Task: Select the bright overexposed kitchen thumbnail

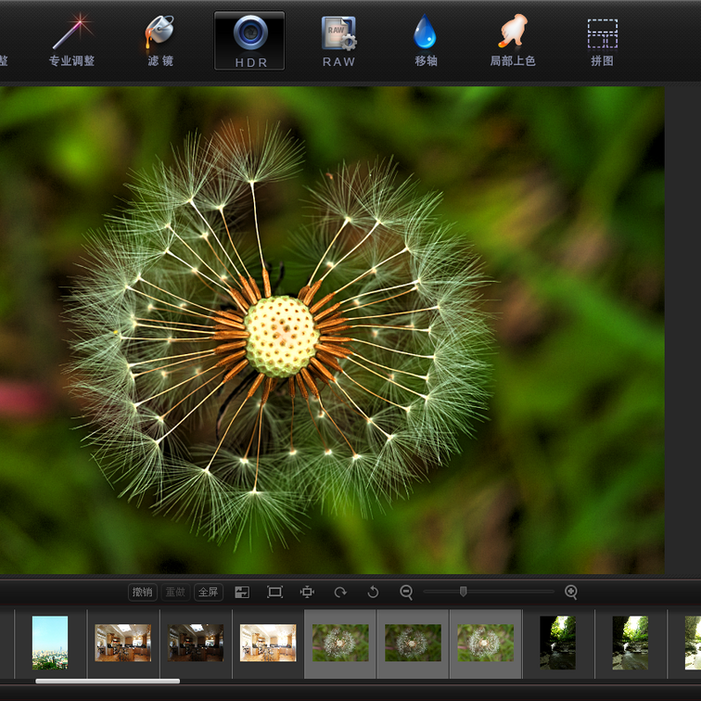Action: pos(268,642)
